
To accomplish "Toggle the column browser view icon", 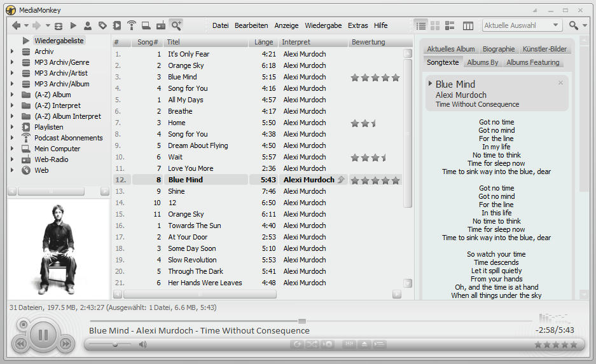I will [468, 26].
